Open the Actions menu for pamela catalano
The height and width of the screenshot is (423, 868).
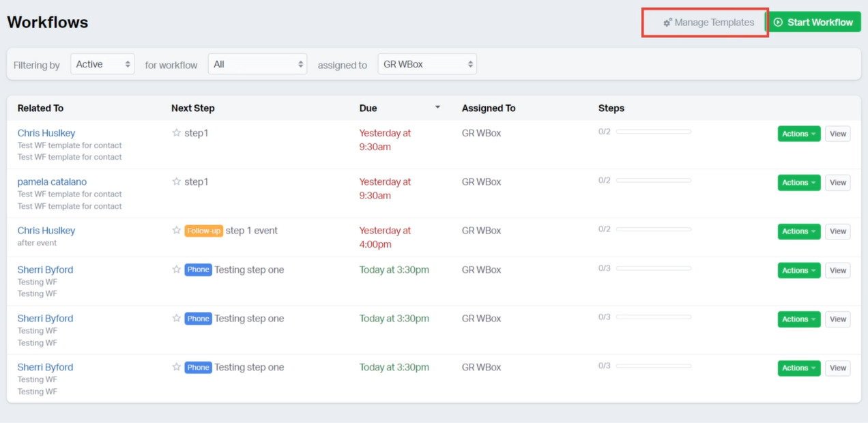(798, 182)
